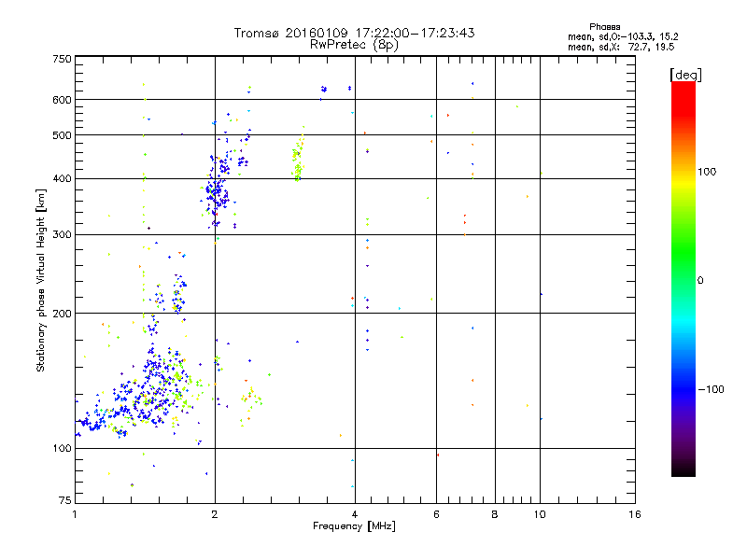Click the x-axis '4' tick label
The height and width of the screenshot is (560, 747).
(355, 514)
